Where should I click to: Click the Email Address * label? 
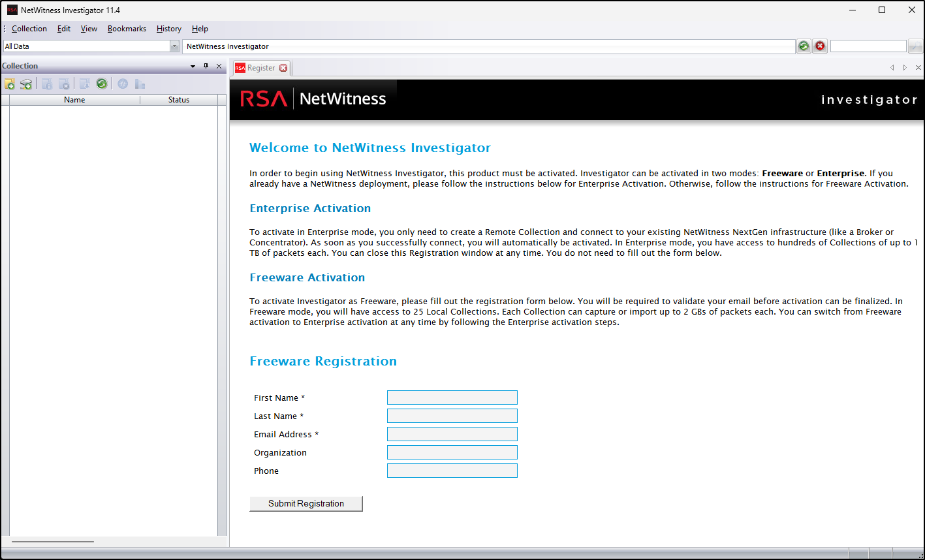(x=286, y=434)
